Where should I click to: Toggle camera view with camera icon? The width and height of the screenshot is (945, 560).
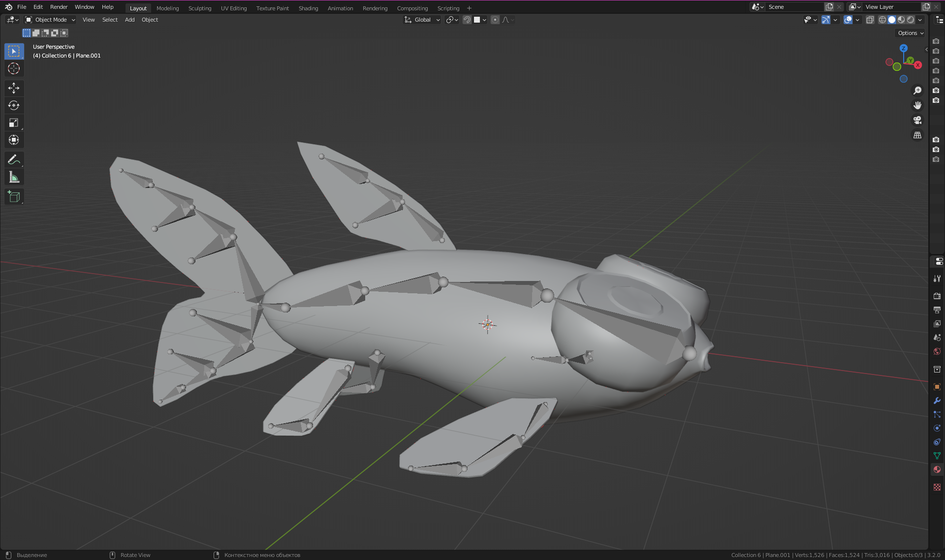point(917,120)
